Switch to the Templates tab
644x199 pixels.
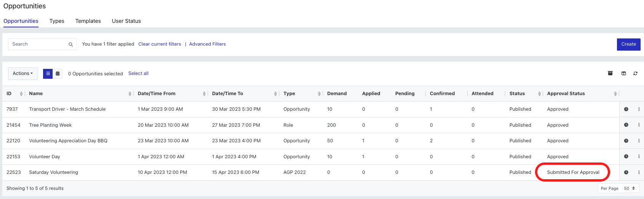point(88,21)
